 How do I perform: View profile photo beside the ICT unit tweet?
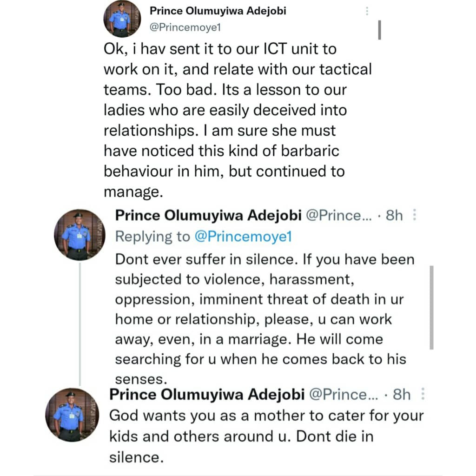(x=122, y=19)
